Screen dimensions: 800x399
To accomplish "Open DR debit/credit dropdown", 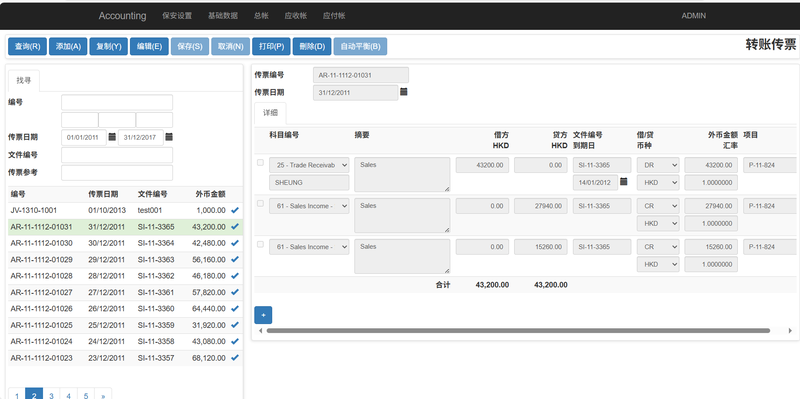I will tap(658, 165).
